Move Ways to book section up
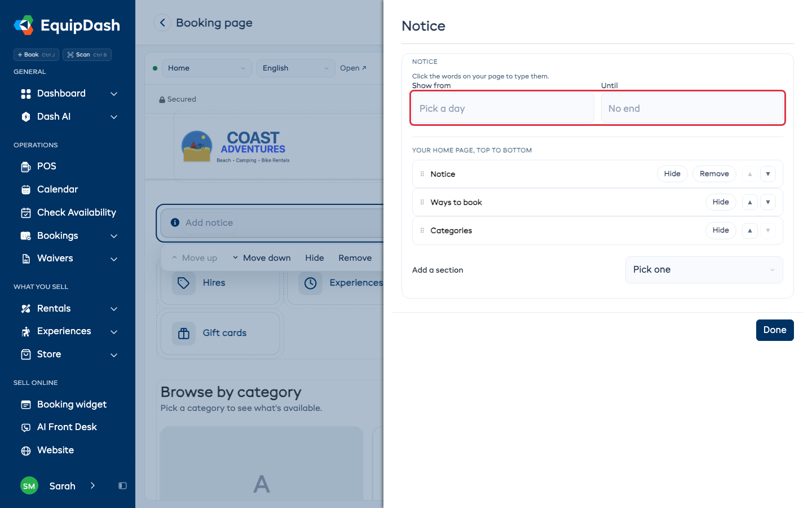This screenshot has width=812, height=508. tap(750, 202)
